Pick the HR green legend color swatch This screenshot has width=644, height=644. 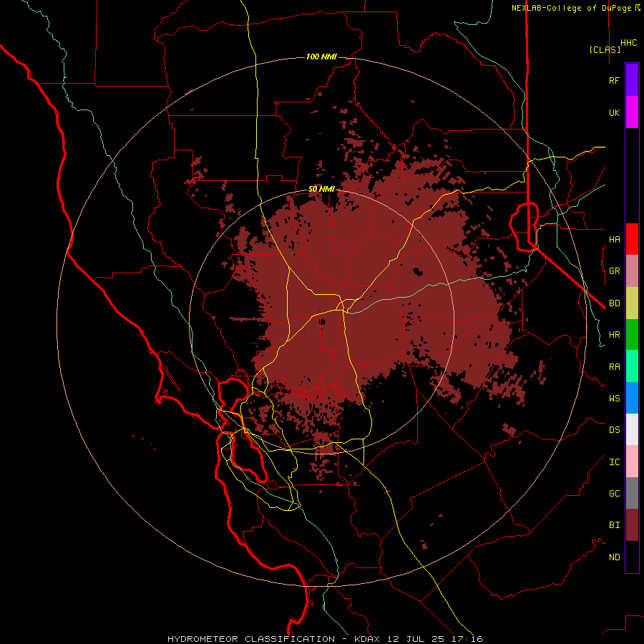[632, 334]
